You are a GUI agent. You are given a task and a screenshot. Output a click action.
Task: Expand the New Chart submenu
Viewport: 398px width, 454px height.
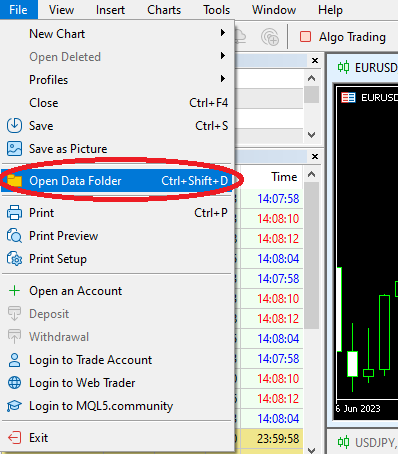point(117,34)
